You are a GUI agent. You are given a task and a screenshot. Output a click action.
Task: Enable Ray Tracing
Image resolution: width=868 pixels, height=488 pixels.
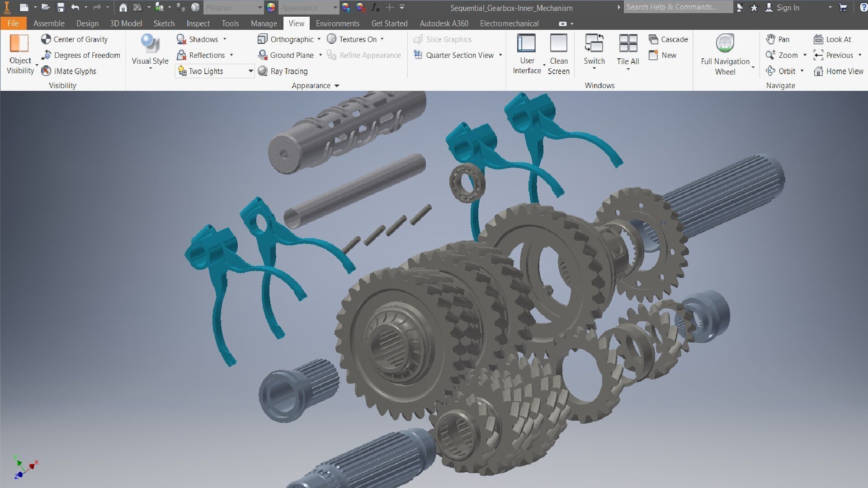tap(283, 71)
